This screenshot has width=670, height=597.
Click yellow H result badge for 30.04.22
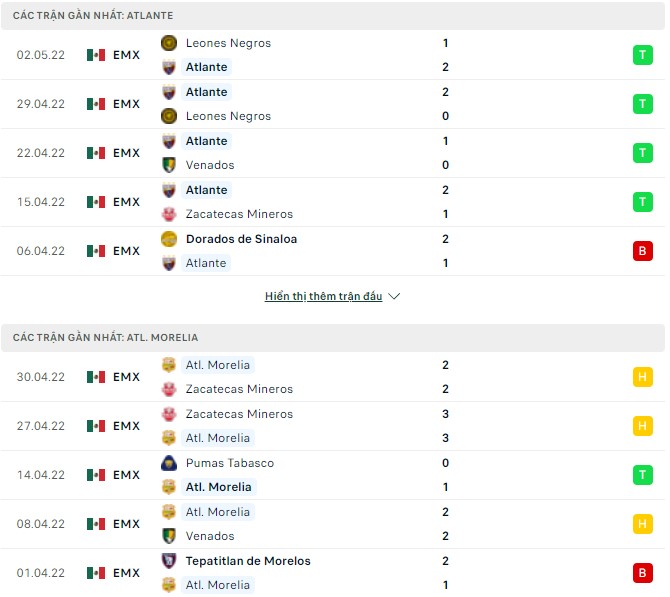642,377
